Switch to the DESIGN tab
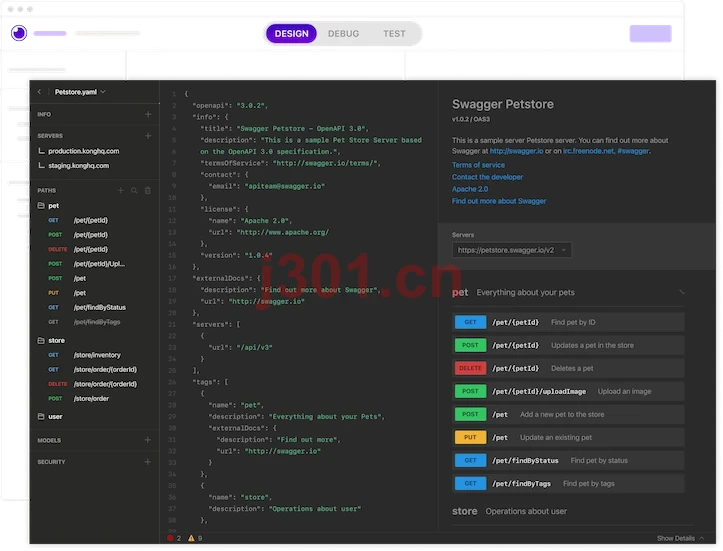 tap(291, 34)
